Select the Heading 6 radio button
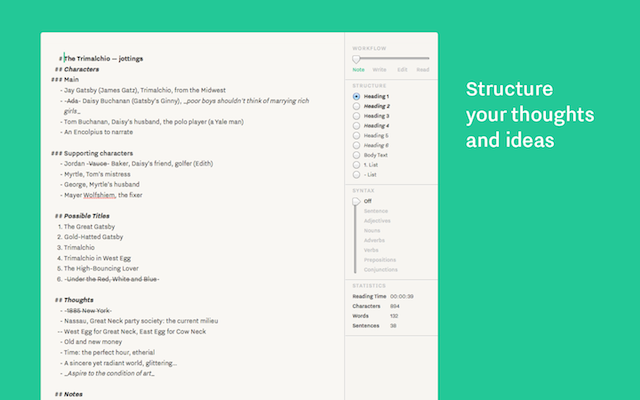The image size is (640, 400). pyautogui.click(x=356, y=145)
